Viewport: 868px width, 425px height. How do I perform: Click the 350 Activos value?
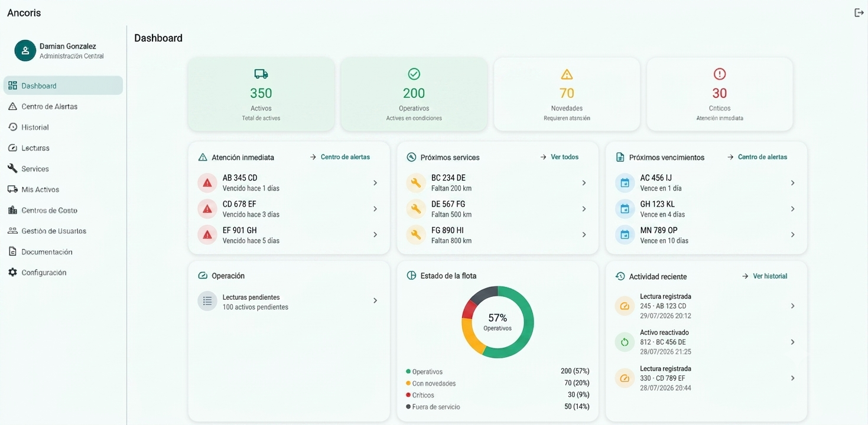(x=261, y=93)
